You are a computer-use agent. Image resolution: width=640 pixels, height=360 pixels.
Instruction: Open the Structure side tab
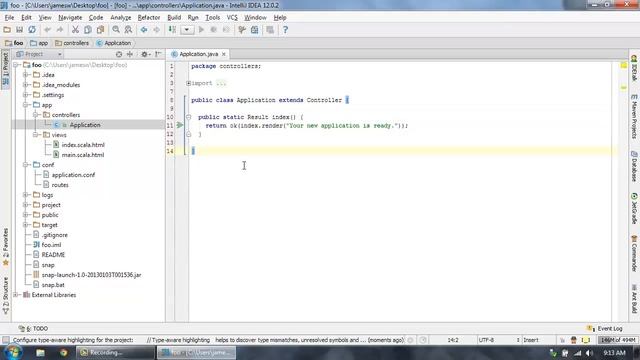6,296
